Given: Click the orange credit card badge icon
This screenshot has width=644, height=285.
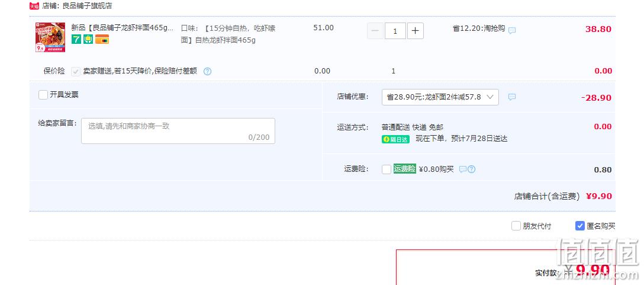Looking at the screenshot, I should (102, 39).
